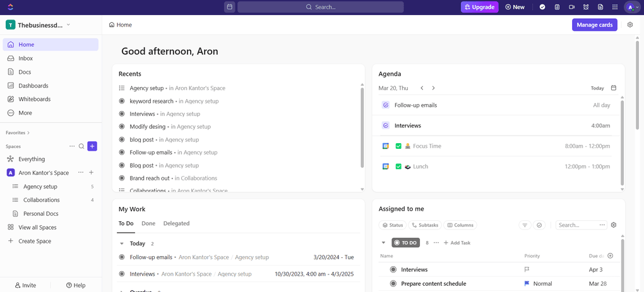
Task: Open the user avatar menu
Action: (x=631, y=7)
